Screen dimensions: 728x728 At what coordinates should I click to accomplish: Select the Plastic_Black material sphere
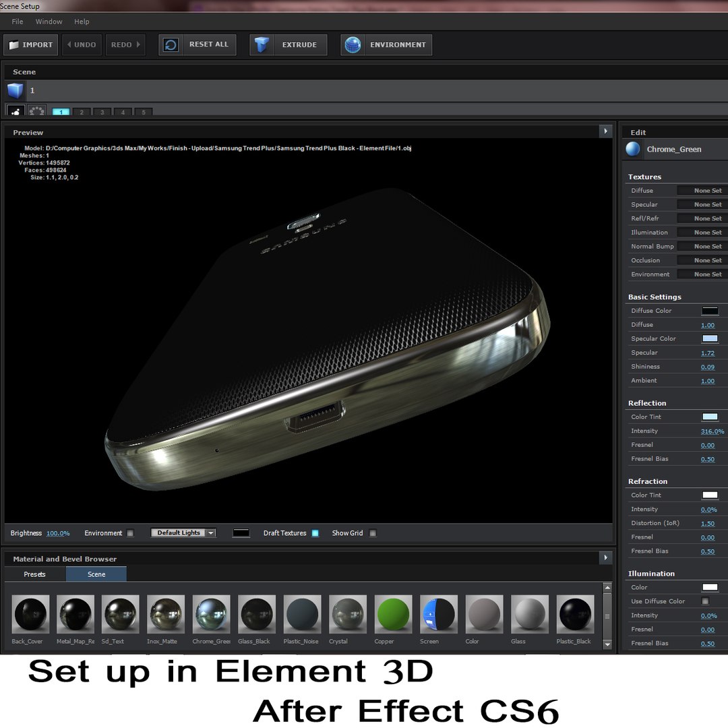575,614
